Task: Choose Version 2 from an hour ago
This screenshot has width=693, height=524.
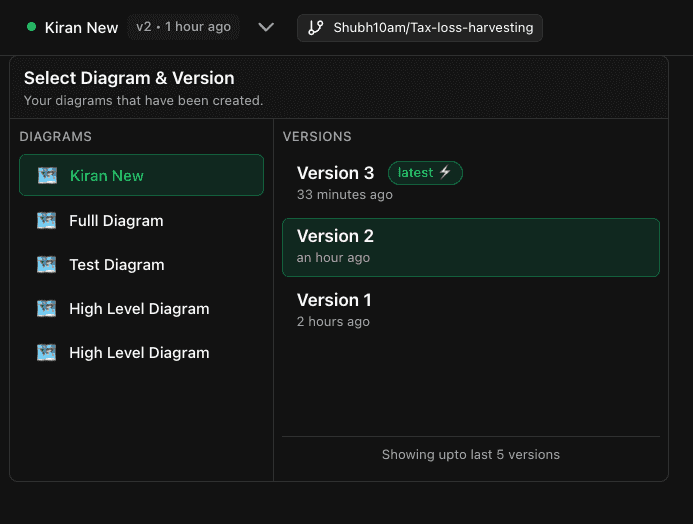Action: pyautogui.click(x=470, y=246)
